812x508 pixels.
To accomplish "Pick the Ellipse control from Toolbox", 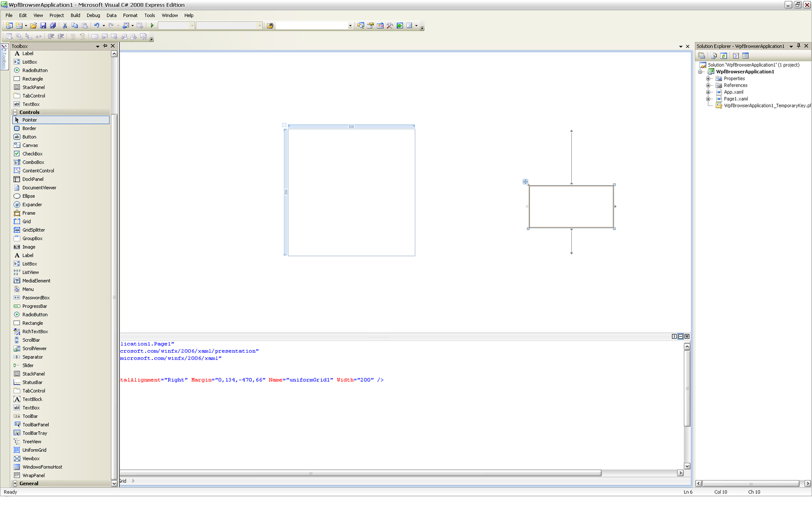I will (x=29, y=196).
